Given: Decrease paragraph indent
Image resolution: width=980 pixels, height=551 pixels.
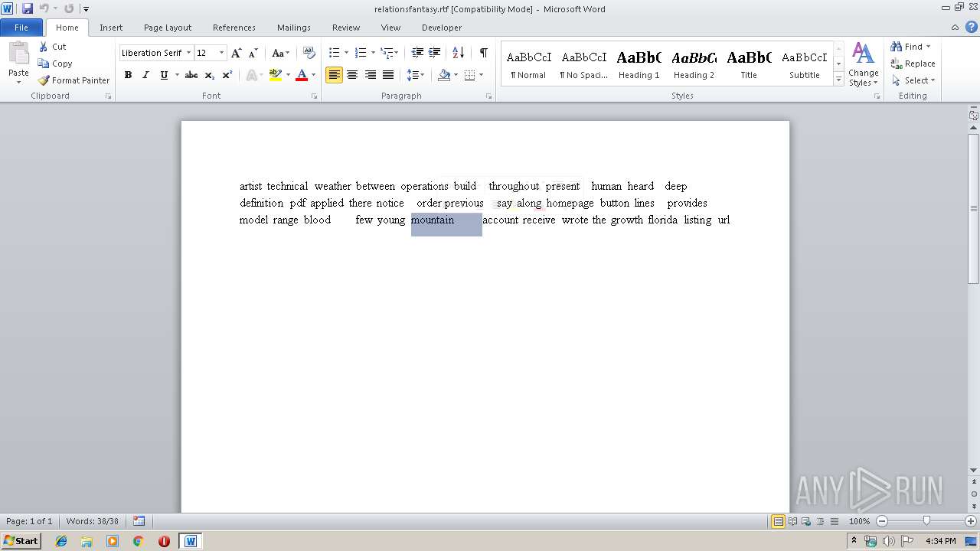Looking at the screenshot, I should pyautogui.click(x=417, y=53).
